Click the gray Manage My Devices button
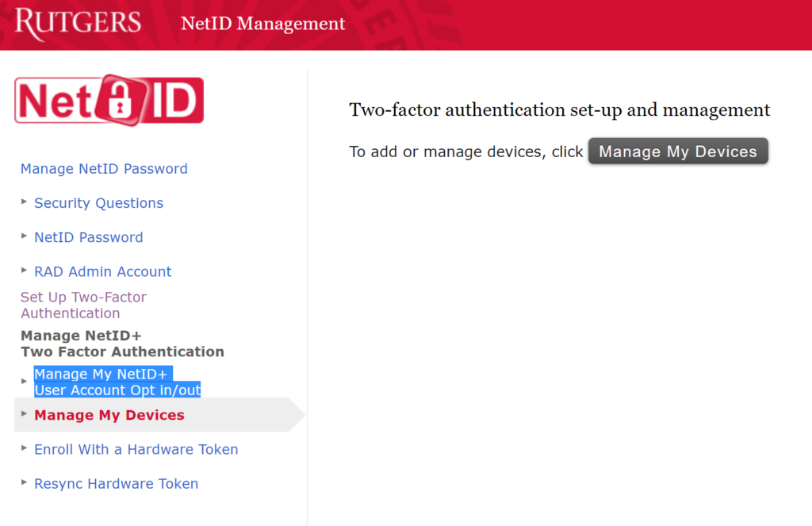812x526 pixels. [678, 152]
